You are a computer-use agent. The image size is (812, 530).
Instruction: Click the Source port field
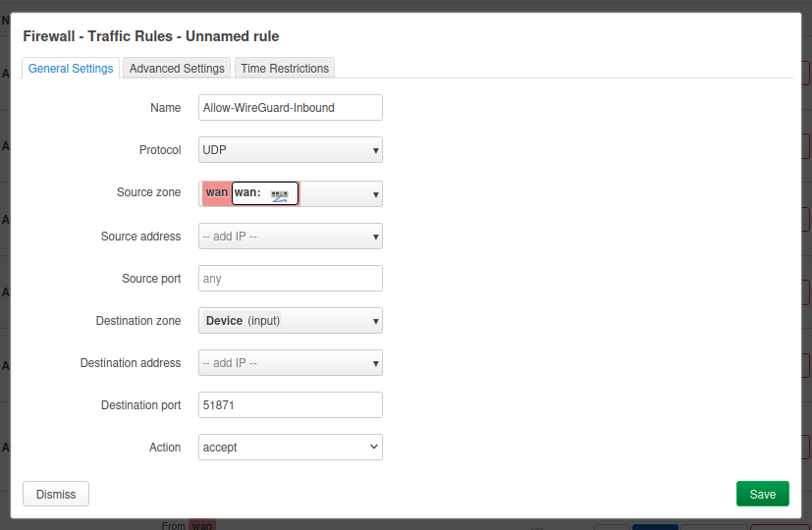[291, 279]
